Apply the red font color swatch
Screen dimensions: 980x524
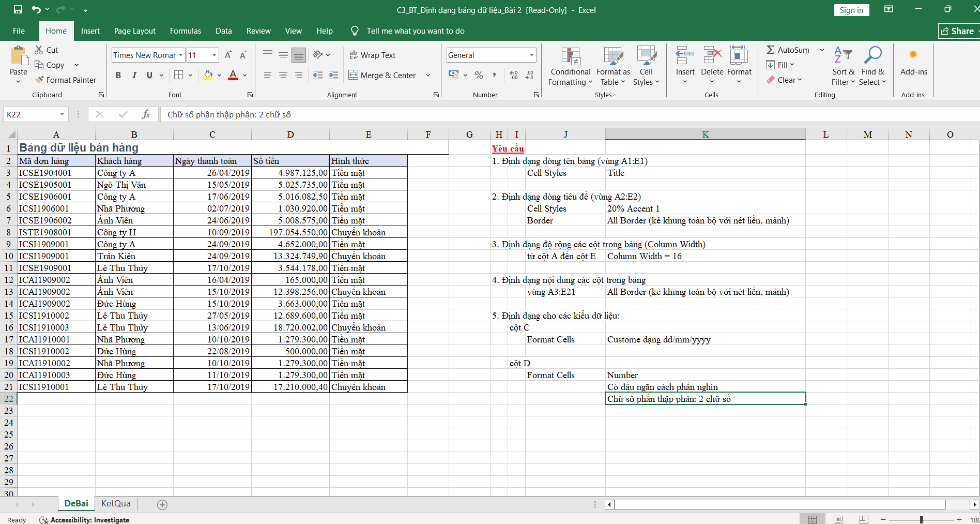[x=233, y=75]
